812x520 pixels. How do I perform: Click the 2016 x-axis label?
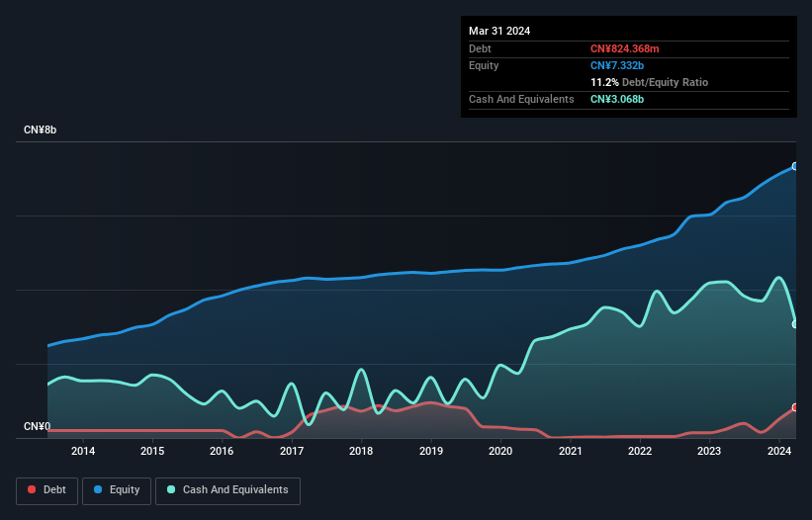(222, 451)
